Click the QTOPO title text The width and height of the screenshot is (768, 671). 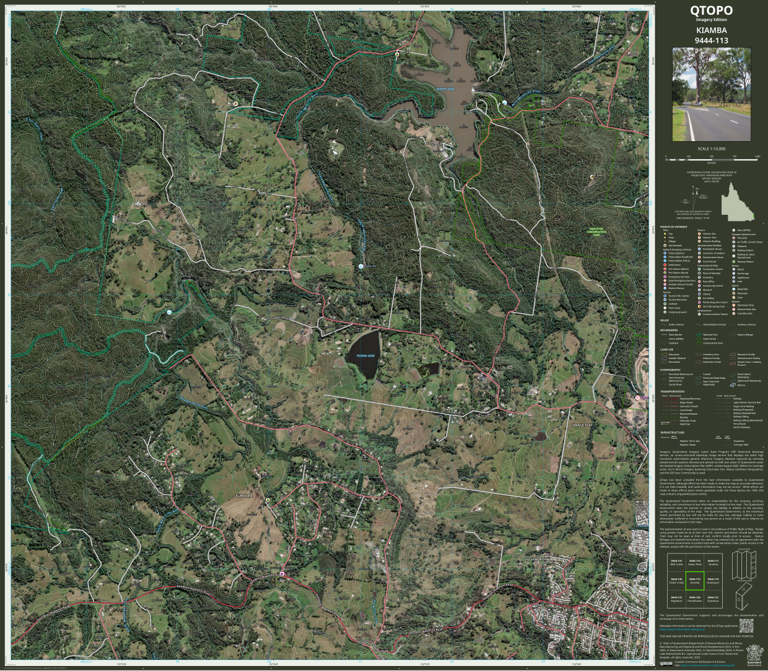(x=711, y=10)
